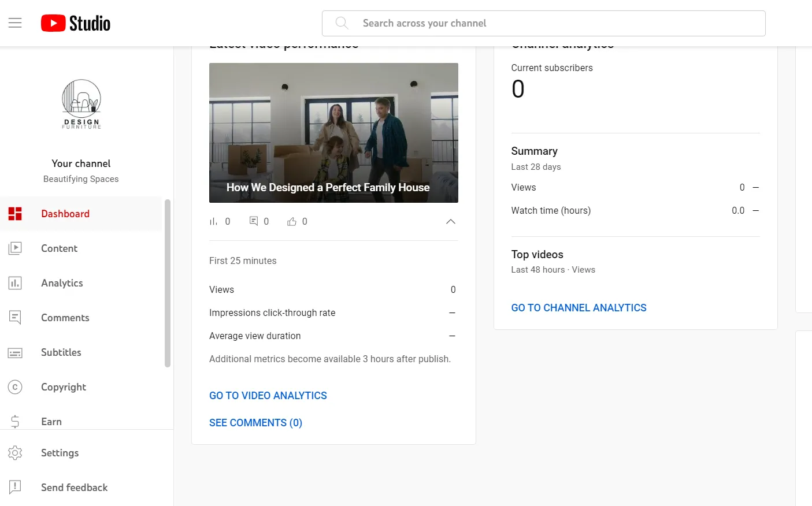Open the Content section icon

click(x=15, y=248)
